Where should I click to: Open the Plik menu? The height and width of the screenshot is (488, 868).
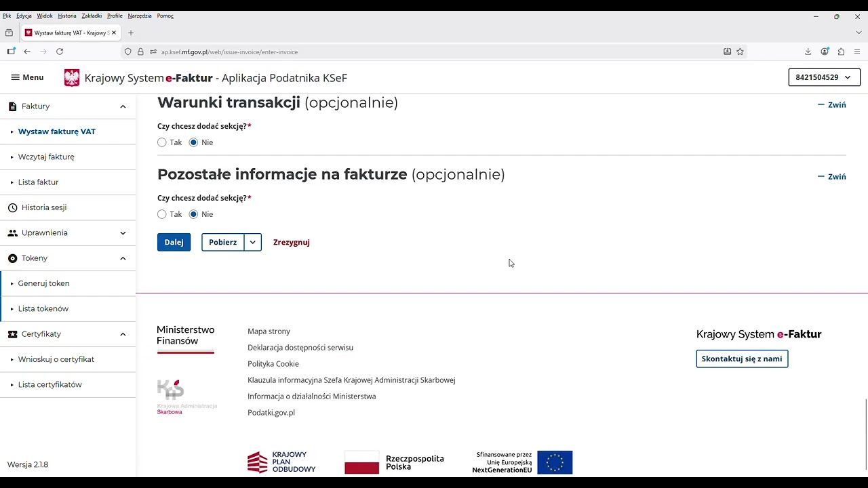[7, 16]
